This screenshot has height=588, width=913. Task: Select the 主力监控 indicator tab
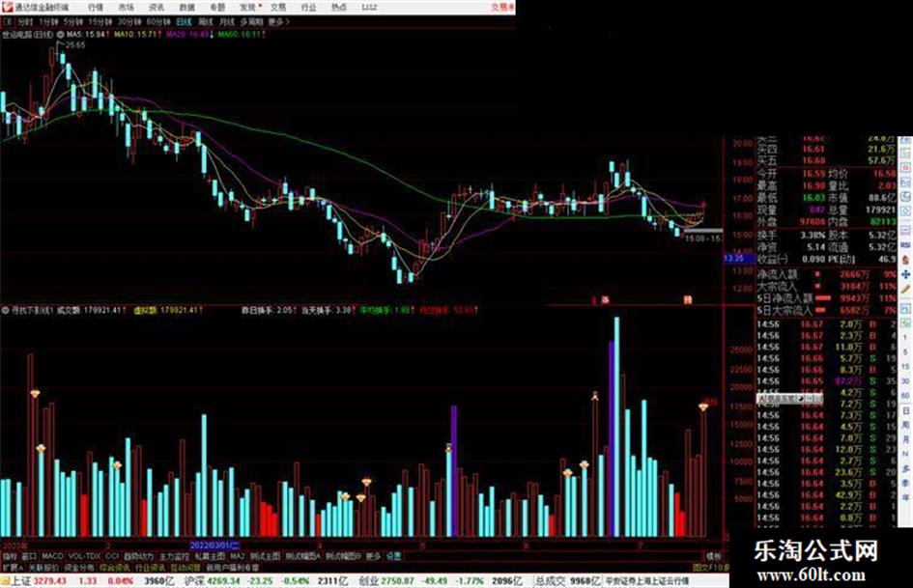click(174, 556)
